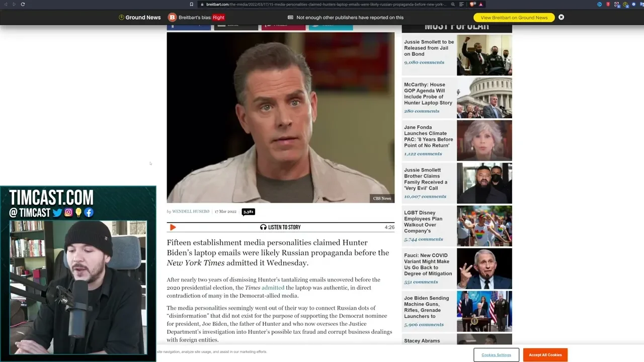Click the address bar URL
Screen dimensions: 644x362
tap(322, 5)
